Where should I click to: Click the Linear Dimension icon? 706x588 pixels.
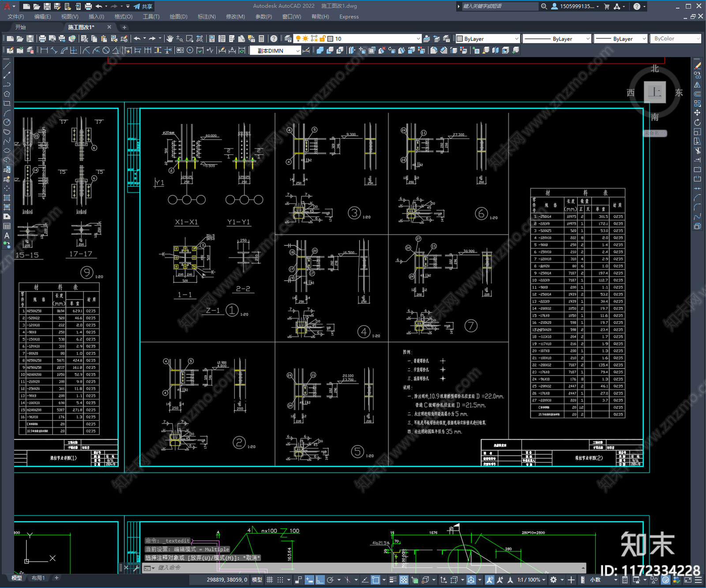[x=44, y=50]
